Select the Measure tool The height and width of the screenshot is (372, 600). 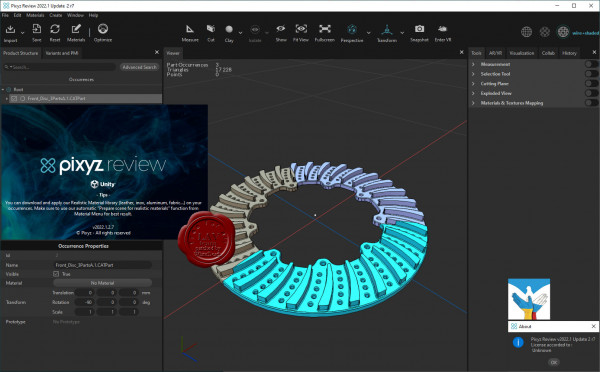coord(190,29)
